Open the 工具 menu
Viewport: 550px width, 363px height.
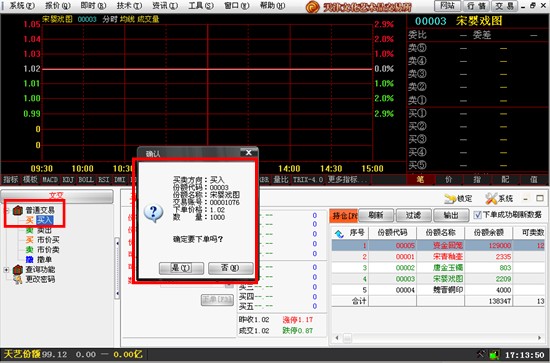[201, 5]
